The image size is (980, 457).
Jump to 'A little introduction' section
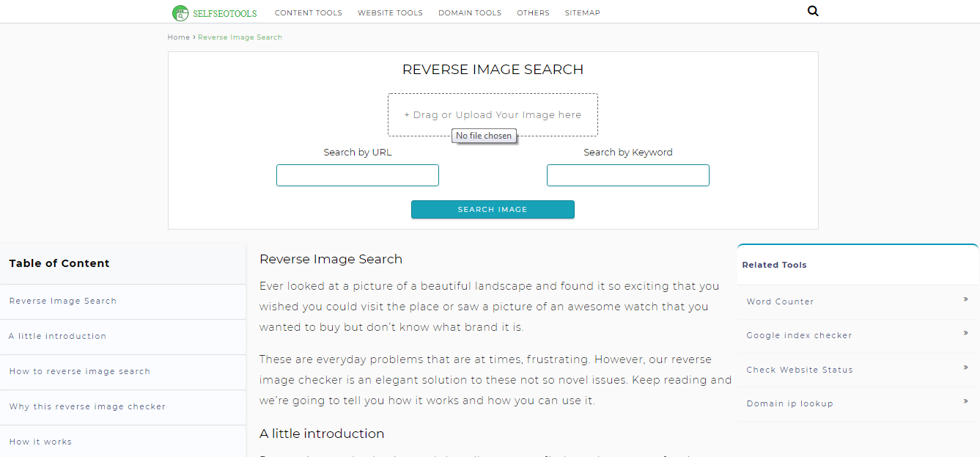58,336
